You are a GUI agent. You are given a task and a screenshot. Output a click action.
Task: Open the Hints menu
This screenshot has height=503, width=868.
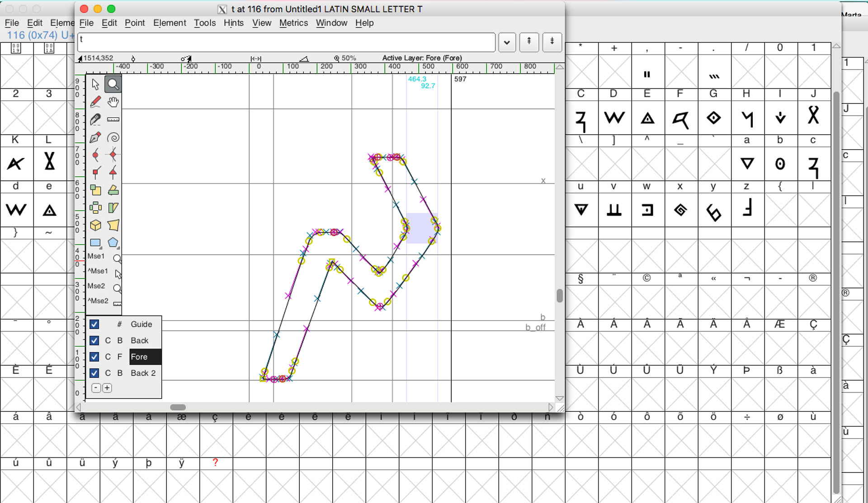click(x=234, y=23)
